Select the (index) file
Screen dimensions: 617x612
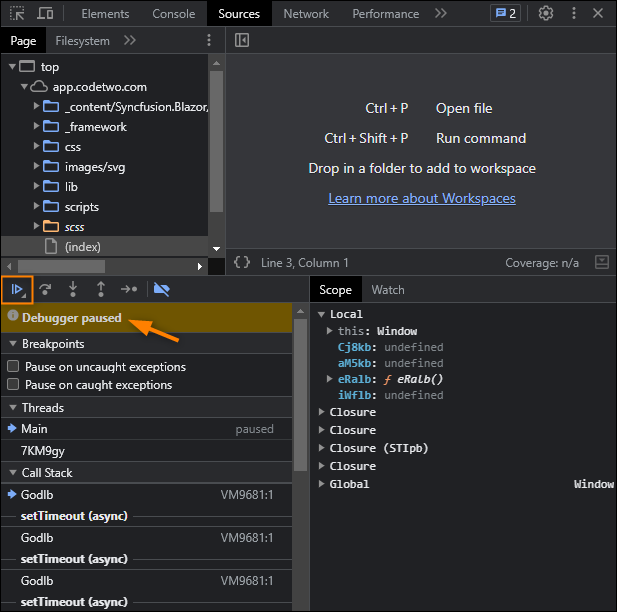pos(104,247)
